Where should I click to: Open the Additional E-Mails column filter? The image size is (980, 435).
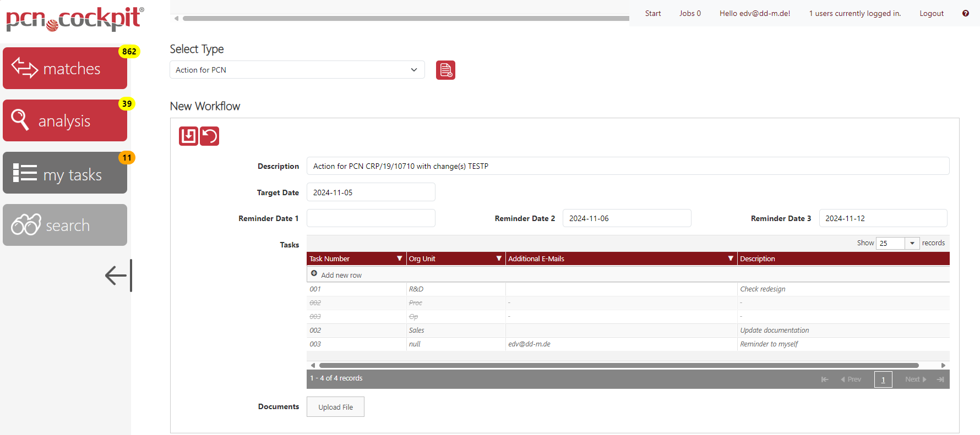pos(731,258)
